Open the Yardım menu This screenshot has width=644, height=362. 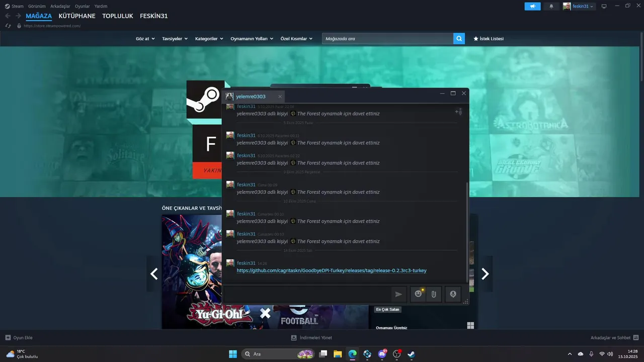101,6
